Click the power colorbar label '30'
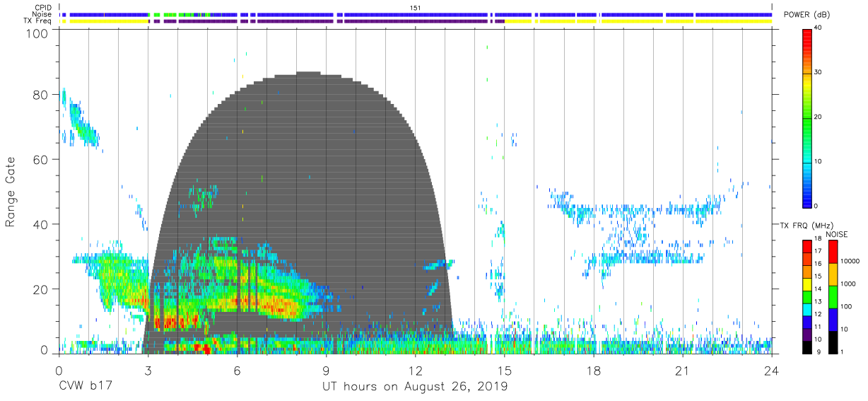This screenshot has width=868, height=401. (x=818, y=73)
